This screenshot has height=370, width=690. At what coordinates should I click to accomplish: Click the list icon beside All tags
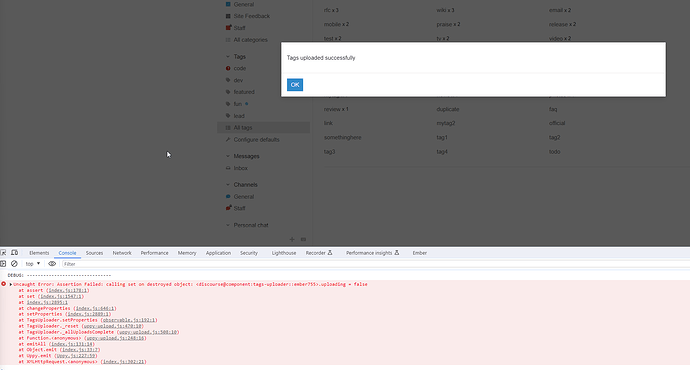pyautogui.click(x=228, y=128)
